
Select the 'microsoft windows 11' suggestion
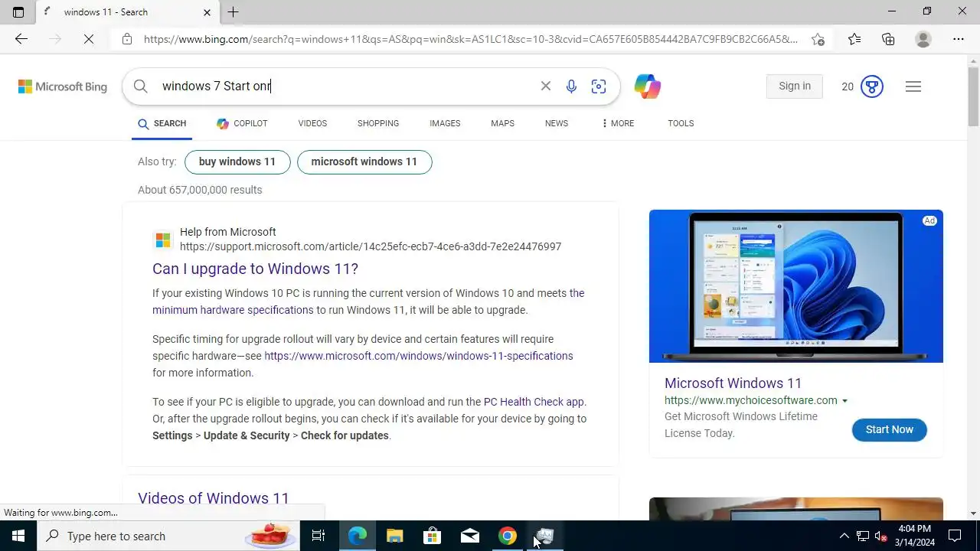click(x=364, y=162)
